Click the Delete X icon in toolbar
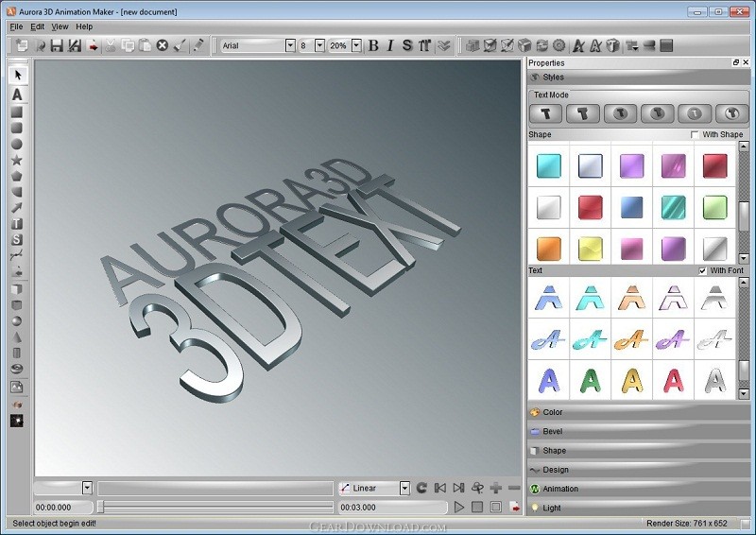The height and width of the screenshot is (535, 756). click(x=163, y=45)
